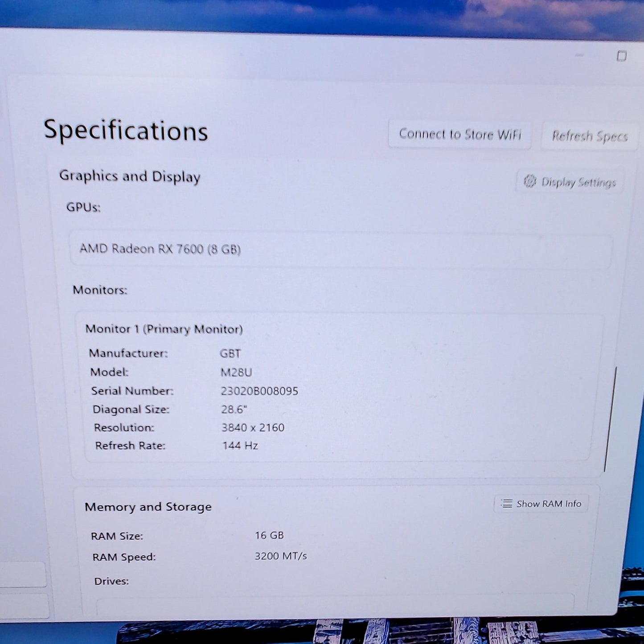
Task: Click the Monitors: label
Action: pos(100,290)
